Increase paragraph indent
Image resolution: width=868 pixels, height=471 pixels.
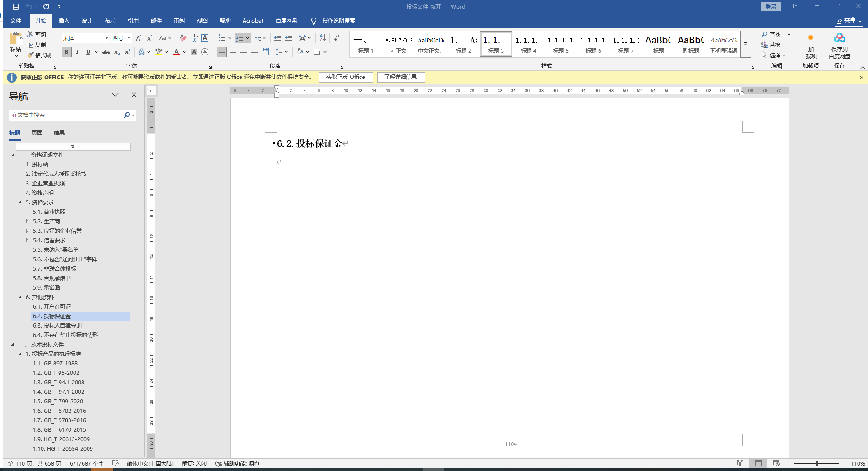tap(288, 38)
